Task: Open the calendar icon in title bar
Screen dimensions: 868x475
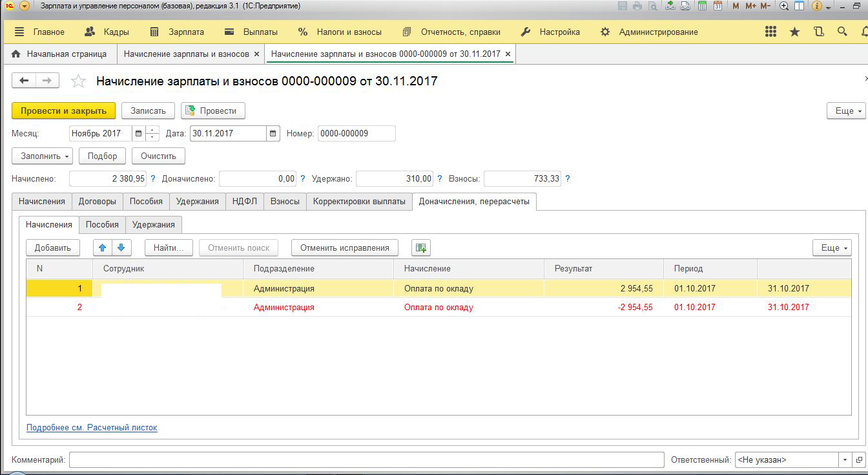Action: (717, 6)
